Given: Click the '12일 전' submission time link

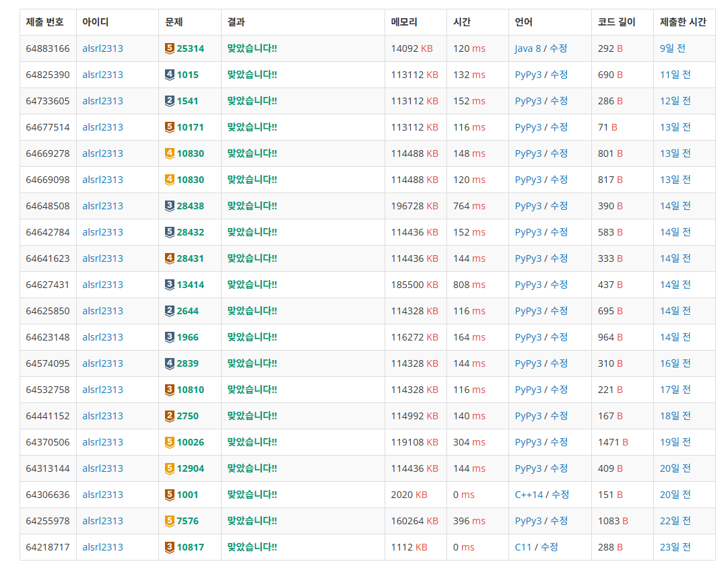Looking at the screenshot, I should point(675,101).
